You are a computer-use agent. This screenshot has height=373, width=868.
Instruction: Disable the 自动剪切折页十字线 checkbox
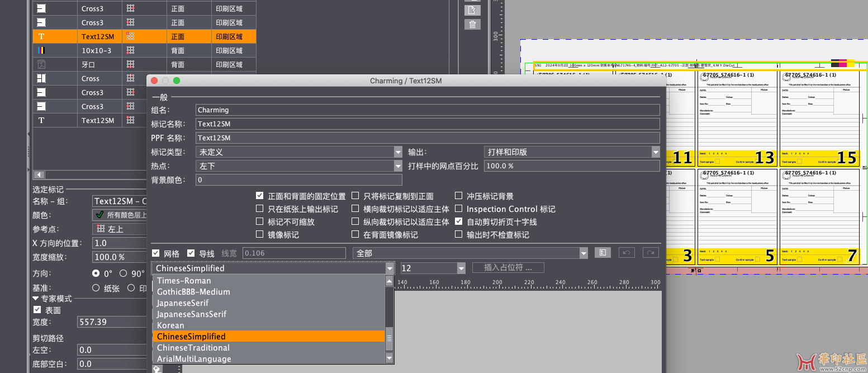tap(459, 221)
